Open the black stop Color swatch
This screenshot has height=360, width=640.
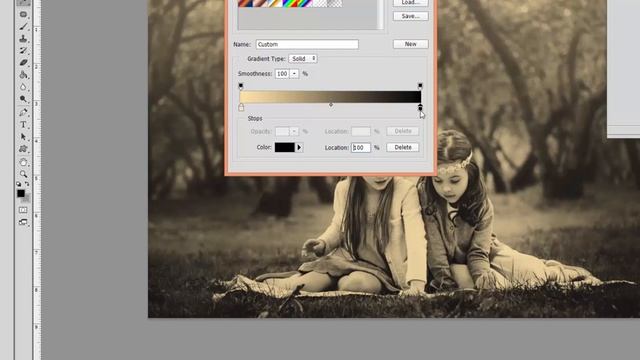click(284, 147)
